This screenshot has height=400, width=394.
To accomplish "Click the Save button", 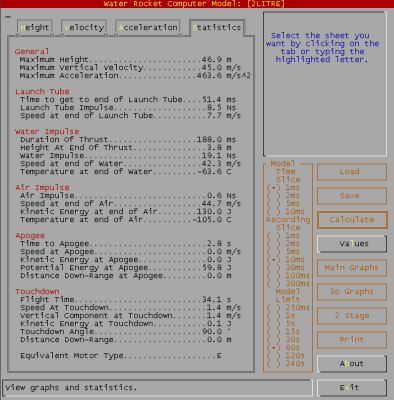I will click(352, 196).
